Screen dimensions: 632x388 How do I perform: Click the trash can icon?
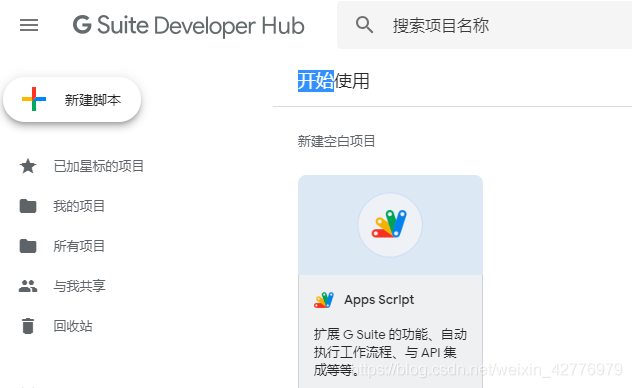click(x=28, y=326)
